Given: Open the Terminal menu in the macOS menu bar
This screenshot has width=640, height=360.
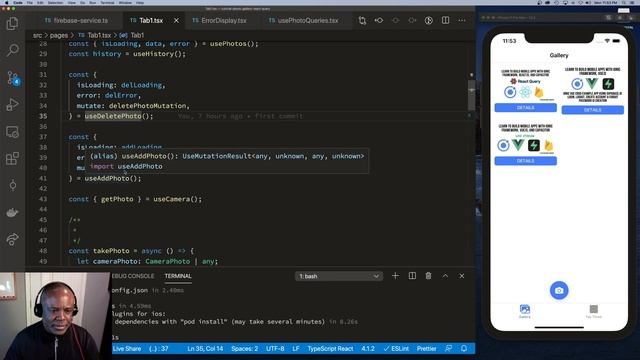Looking at the screenshot, I should 107,2.
